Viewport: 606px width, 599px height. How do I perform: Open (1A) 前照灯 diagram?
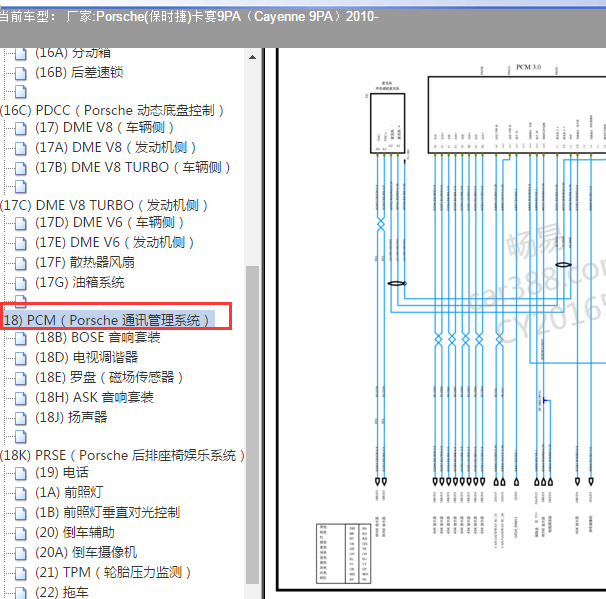pyautogui.click(x=69, y=492)
